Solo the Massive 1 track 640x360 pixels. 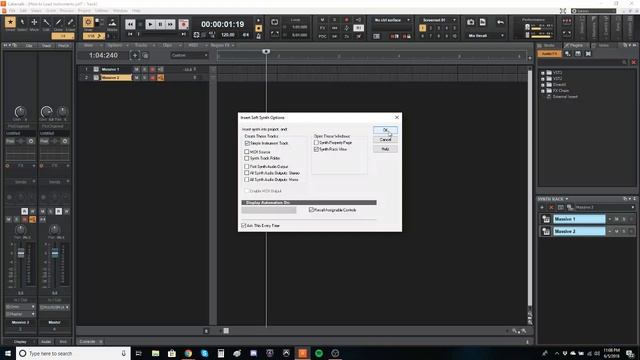point(144,69)
